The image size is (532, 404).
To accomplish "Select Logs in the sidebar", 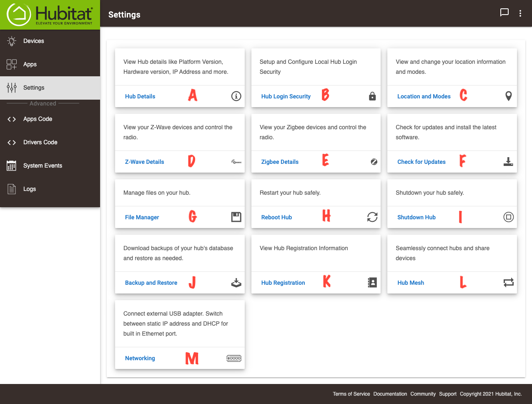I will 30,189.
